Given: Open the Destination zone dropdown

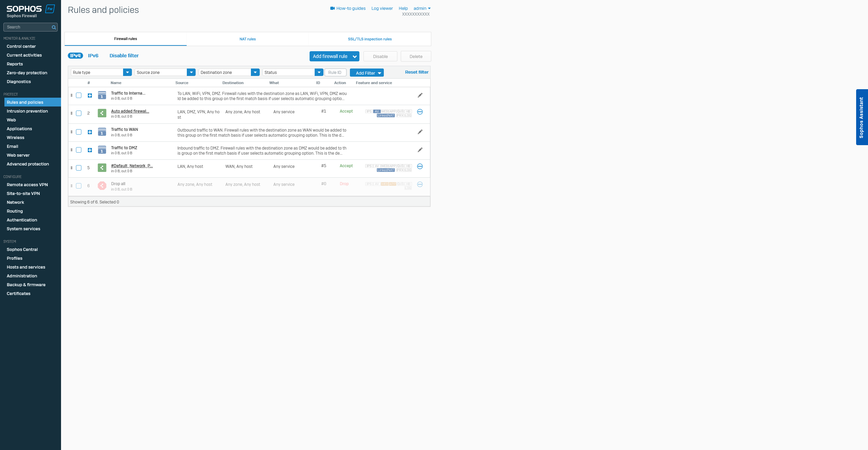Looking at the screenshot, I should (229, 72).
